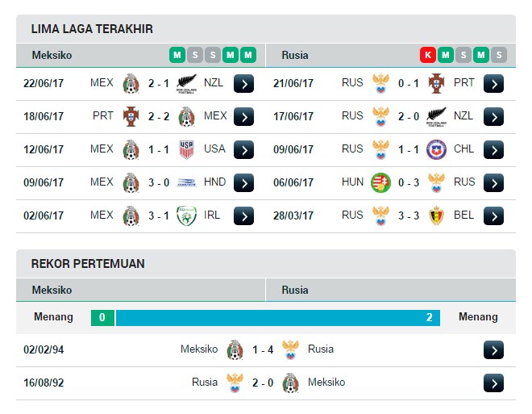Click the Belgium crest in 28/03/17 match
This screenshot has width=532, height=414.
pyautogui.click(x=436, y=216)
